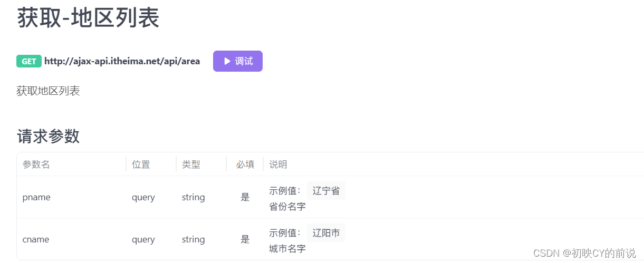Screen dimensions: 644x263
Task: Click the 城市名字 description text
Action: click(x=287, y=249)
